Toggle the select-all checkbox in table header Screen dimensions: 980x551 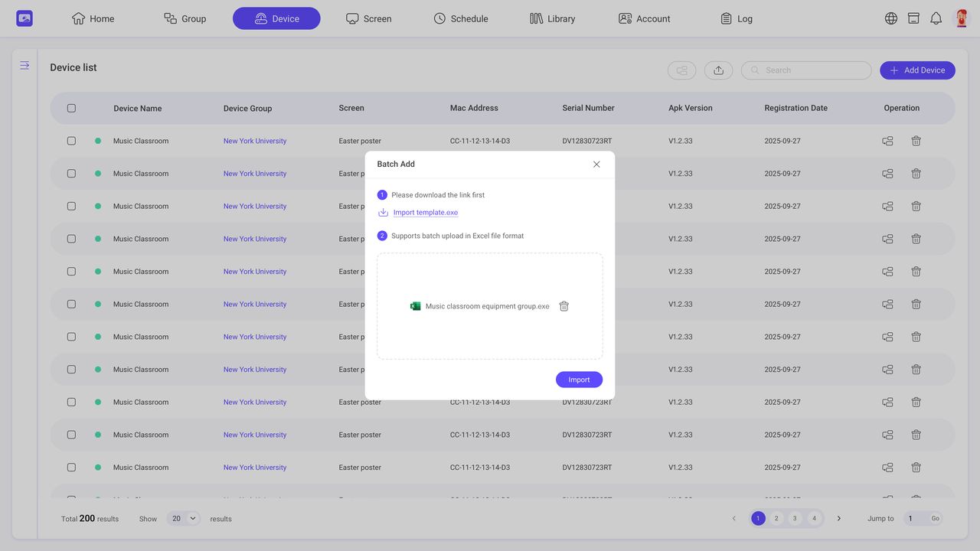coord(71,108)
